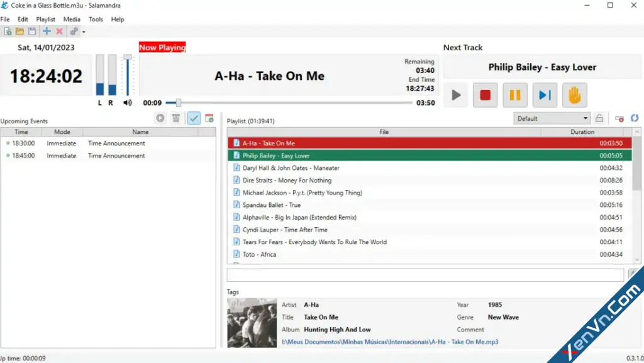
Task: Select 'Alphaville - Big In Japan' row
Action: tap(430, 217)
